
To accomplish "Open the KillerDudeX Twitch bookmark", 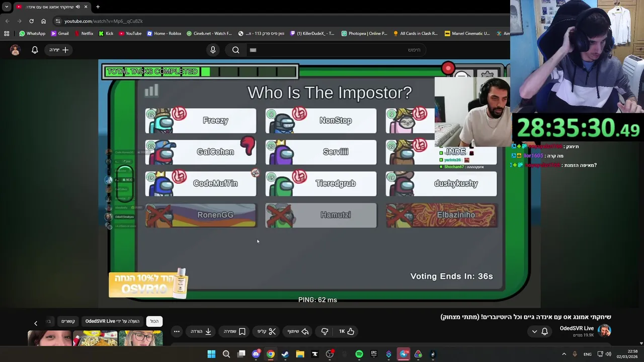I will [x=312, y=34].
